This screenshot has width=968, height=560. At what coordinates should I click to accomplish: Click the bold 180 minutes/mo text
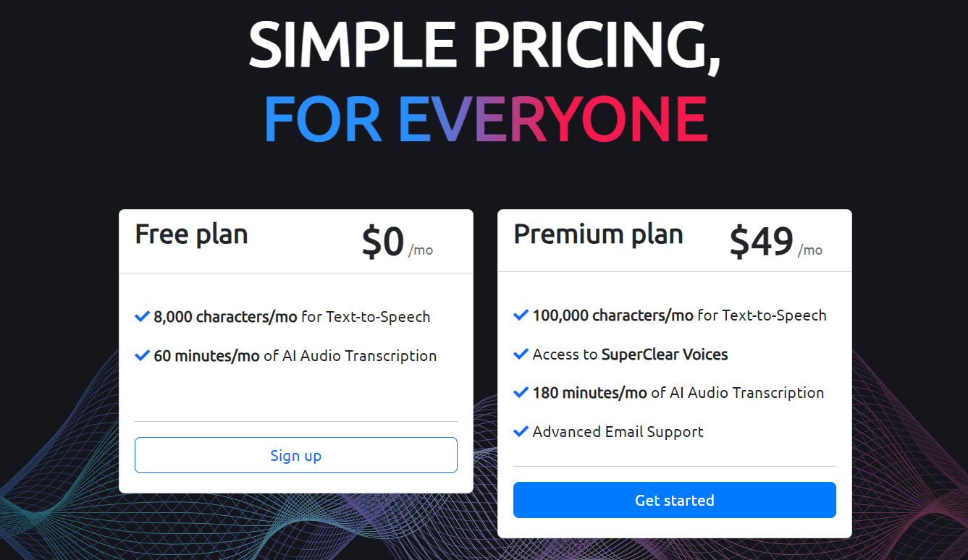[590, 393]
